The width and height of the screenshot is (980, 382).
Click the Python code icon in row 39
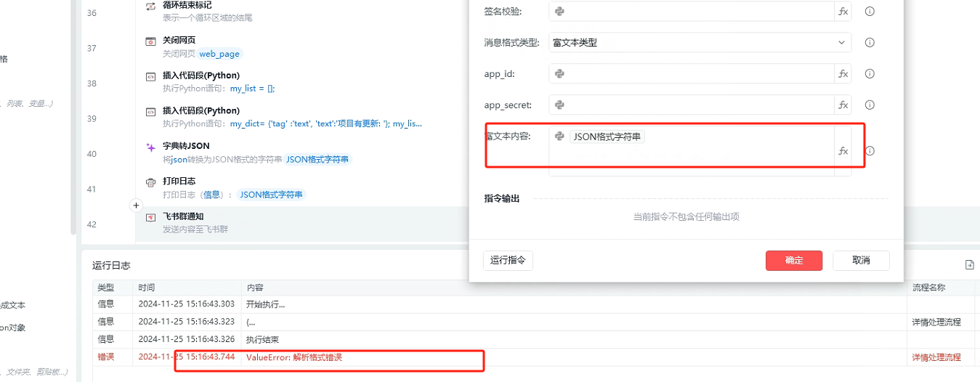(150, 111)
